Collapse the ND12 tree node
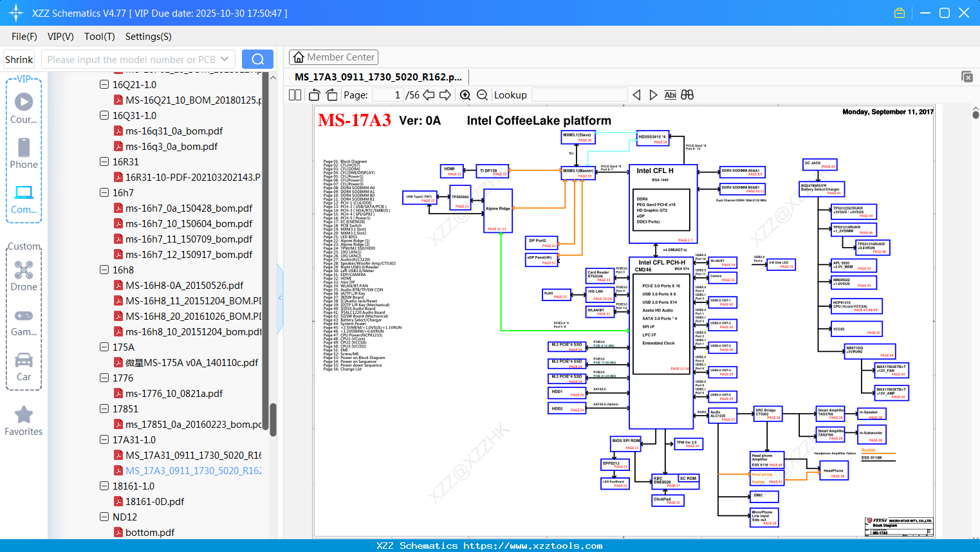The height and width of the screenshot is (552, 980). pos(104,517)
